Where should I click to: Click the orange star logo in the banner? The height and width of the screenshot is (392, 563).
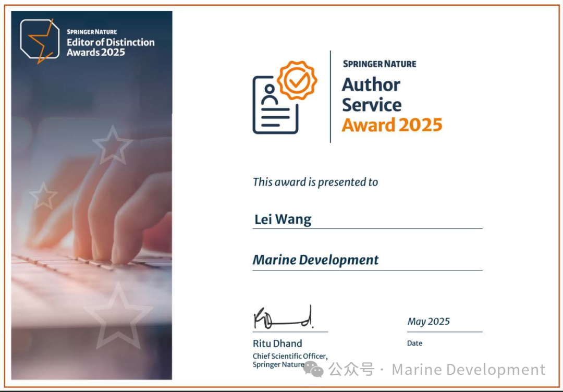coord(40,41)
